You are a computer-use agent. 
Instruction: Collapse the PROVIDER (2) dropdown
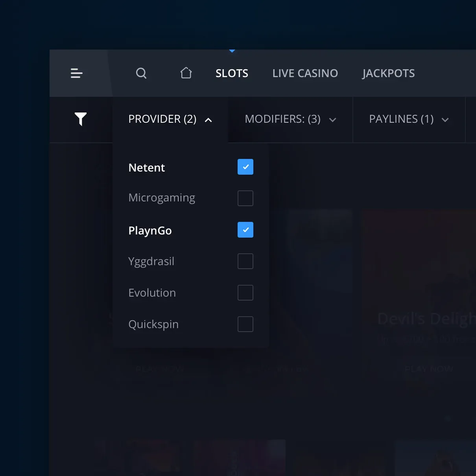[x=170, y=119]
